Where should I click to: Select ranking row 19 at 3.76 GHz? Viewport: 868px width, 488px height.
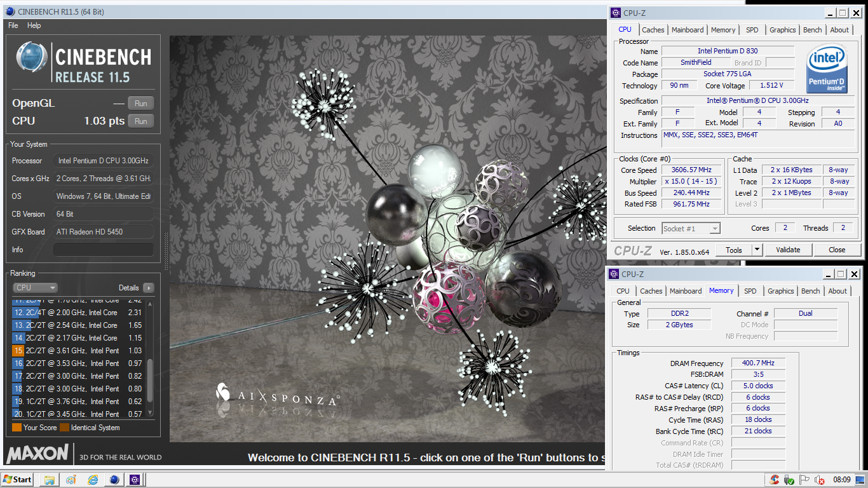(x=78, y=402)
